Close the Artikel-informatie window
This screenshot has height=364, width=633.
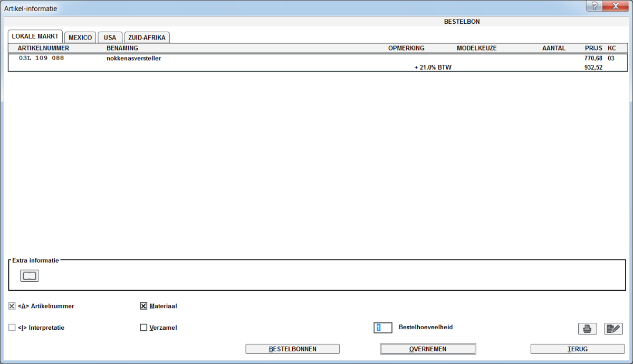coord(615,6)
